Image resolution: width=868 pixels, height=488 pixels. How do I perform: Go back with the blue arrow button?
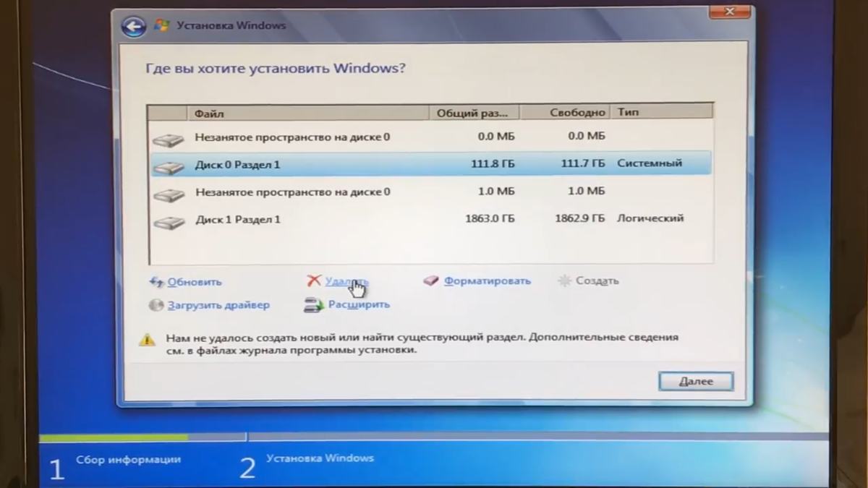(x=134, y=27)
